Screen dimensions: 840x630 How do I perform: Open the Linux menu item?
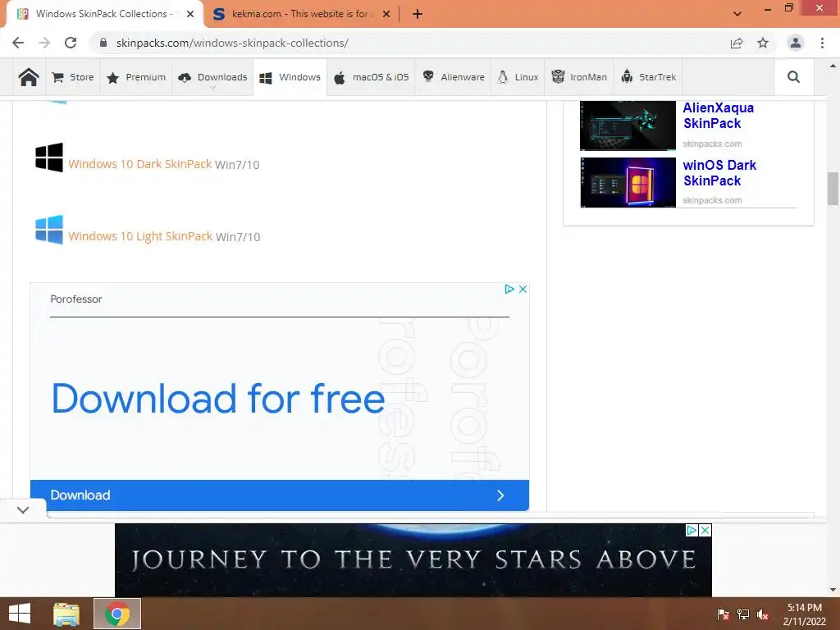coord(518,77)
